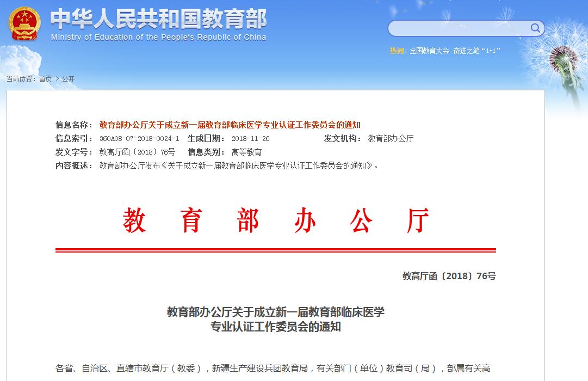This screenshot has width=588, height=381.
Task: Open the 奋进之笔 "1+1" hot keyword link
Action: click(x=476, y=51)
